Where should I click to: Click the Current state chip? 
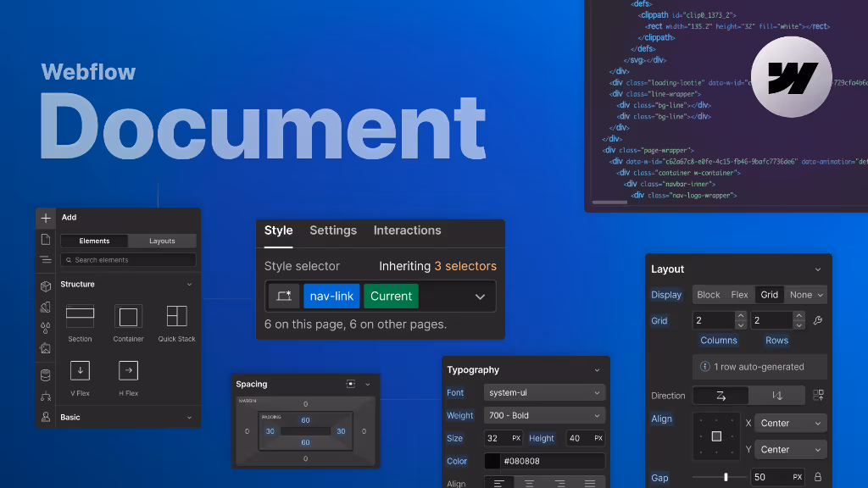click(392, 296)
